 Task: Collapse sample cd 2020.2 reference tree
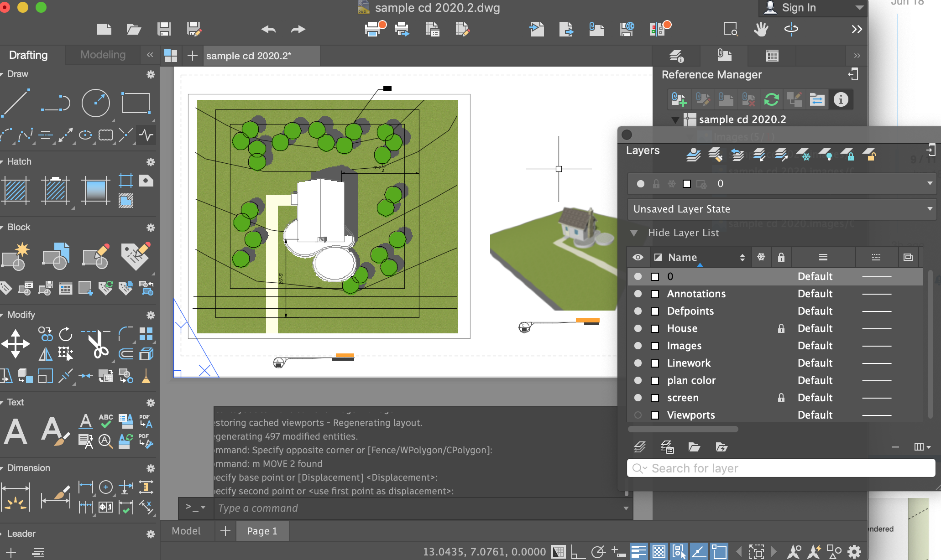coord(675,120)
